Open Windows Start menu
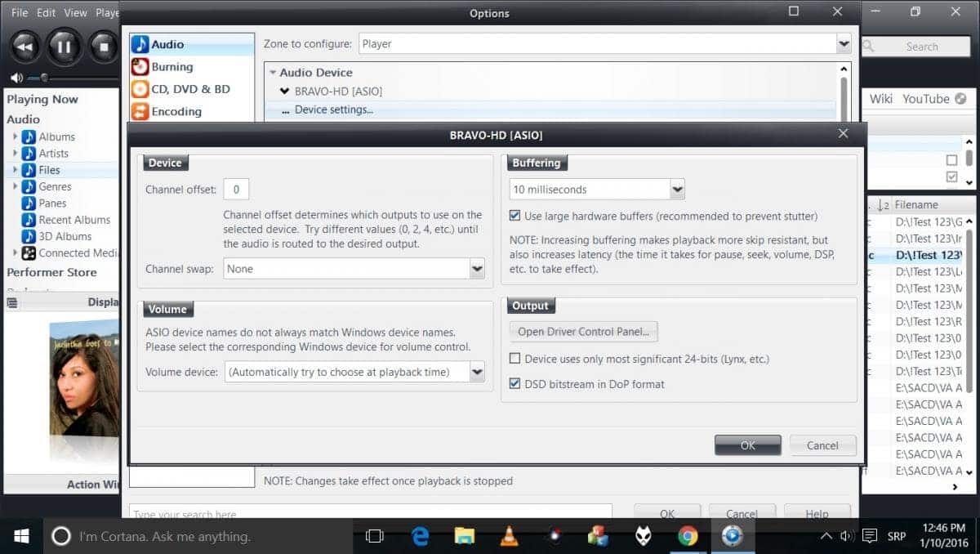Image resolution: width=980 pixels, height=554 pixels. point(21,536)
